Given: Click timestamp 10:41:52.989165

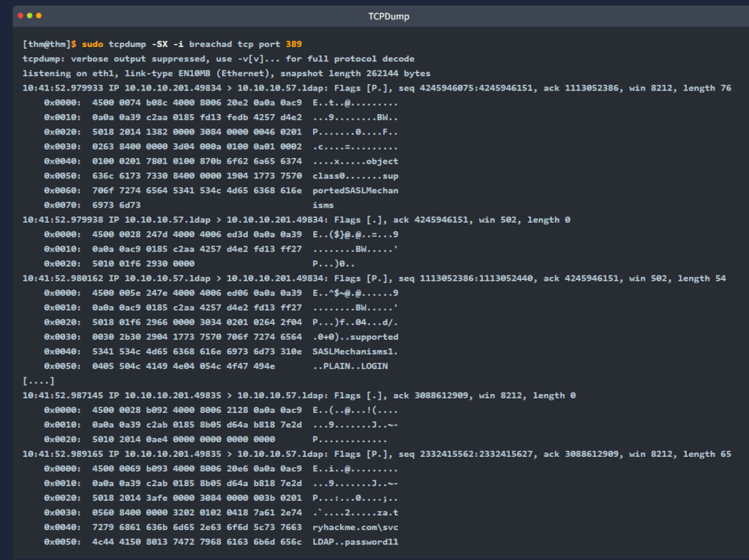Looking at the screenshot, I should click(x=63, y=454).
